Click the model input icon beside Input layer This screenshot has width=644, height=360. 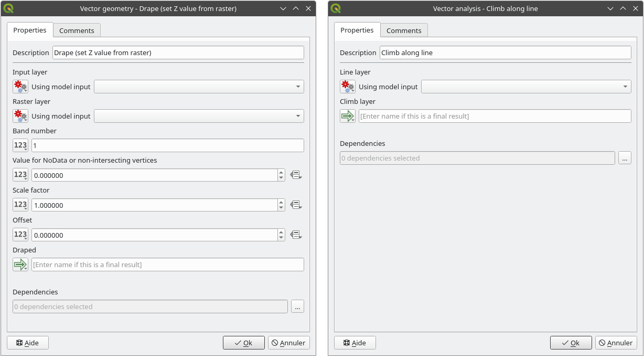click(20, 86)
